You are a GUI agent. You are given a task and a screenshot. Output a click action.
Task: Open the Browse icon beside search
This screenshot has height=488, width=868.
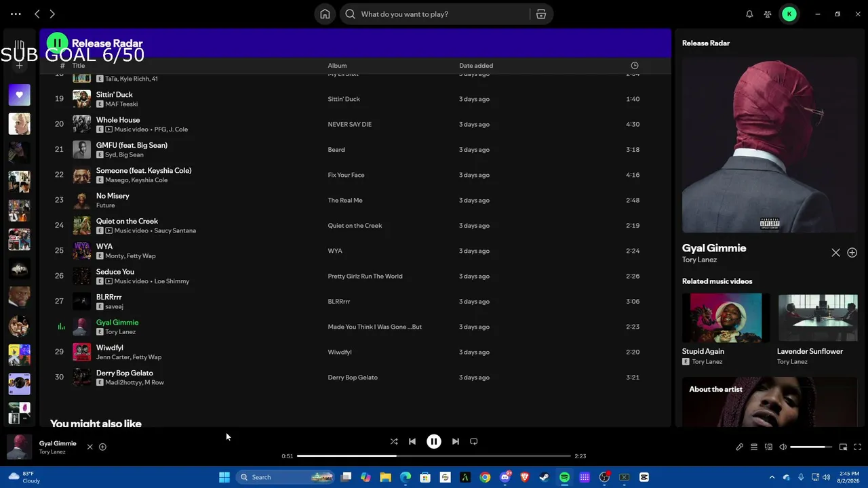[x=541, y=14]
